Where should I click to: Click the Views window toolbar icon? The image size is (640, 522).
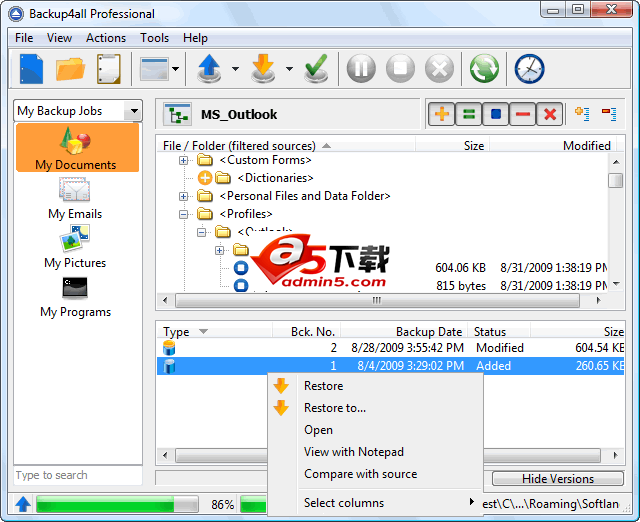click(154, 69)
